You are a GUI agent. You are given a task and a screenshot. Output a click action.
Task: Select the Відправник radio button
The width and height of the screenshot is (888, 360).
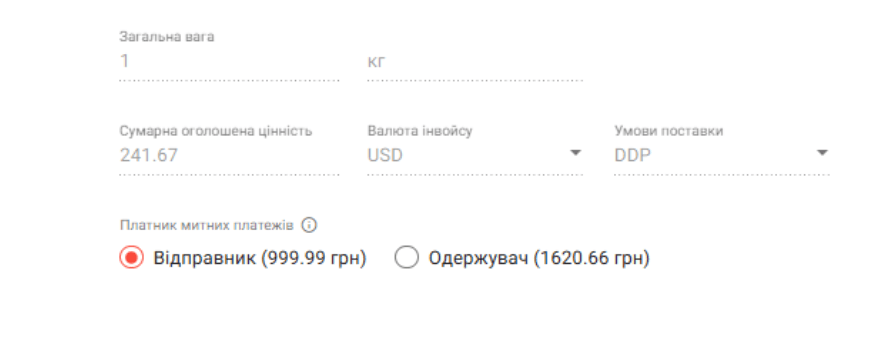point(131,258)
